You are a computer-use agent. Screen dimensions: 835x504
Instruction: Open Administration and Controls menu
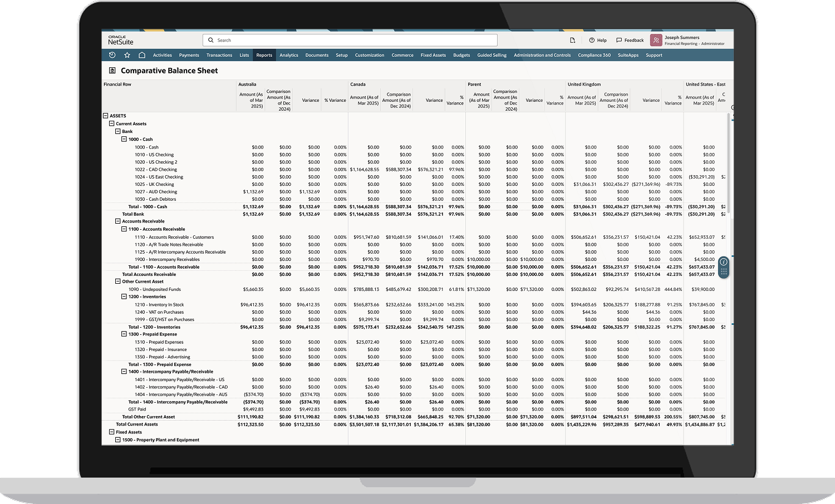pos(542,55)
